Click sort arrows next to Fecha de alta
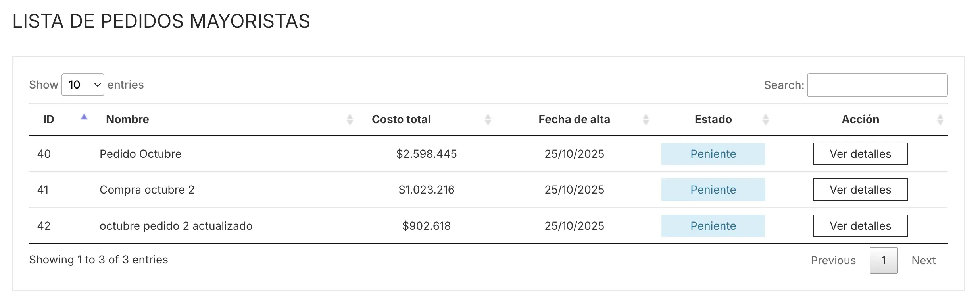This screenshot has height=306, width=980. pyautogui.click(x=646, y=120)
